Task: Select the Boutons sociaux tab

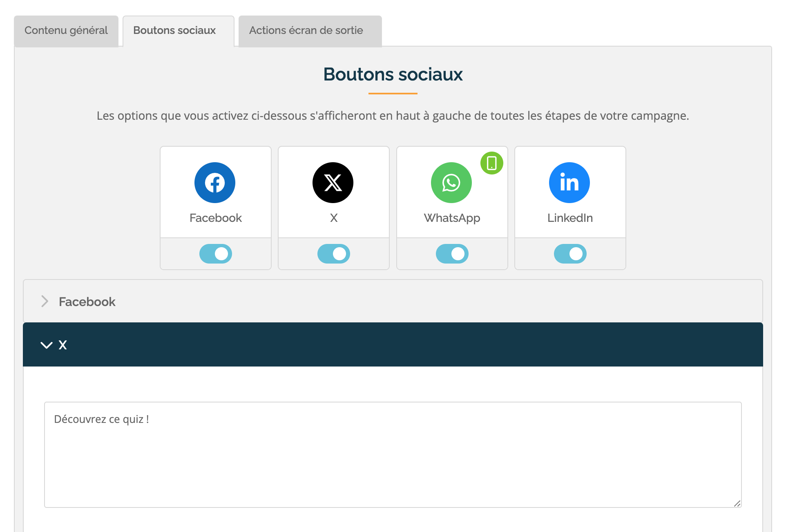Action: coord(179,31)
